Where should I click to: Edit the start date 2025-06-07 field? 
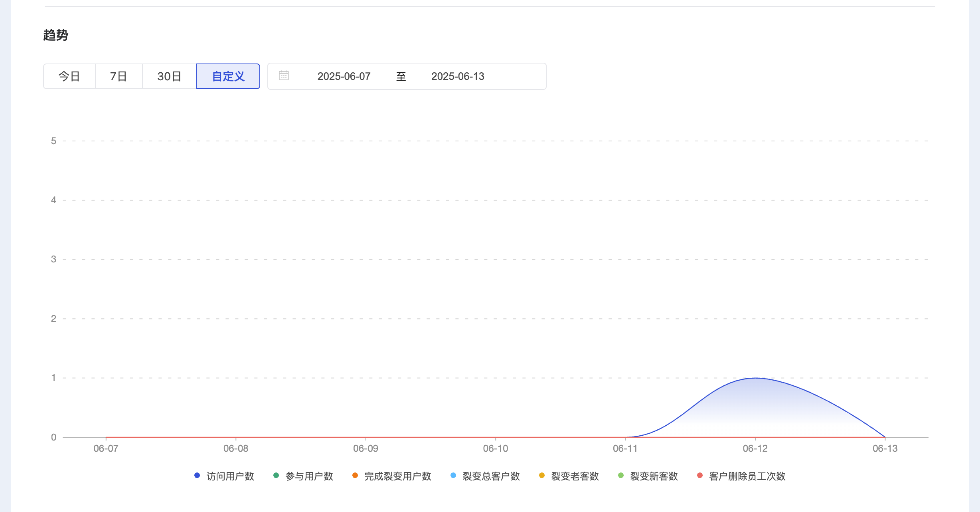click(344, 76)
